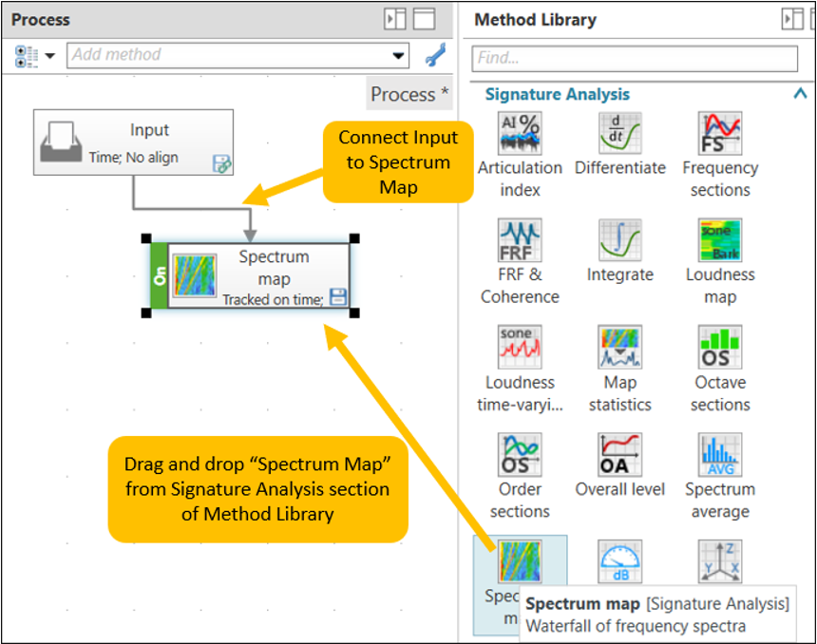Collapse the Signature Analysis section

click(799, 94)
